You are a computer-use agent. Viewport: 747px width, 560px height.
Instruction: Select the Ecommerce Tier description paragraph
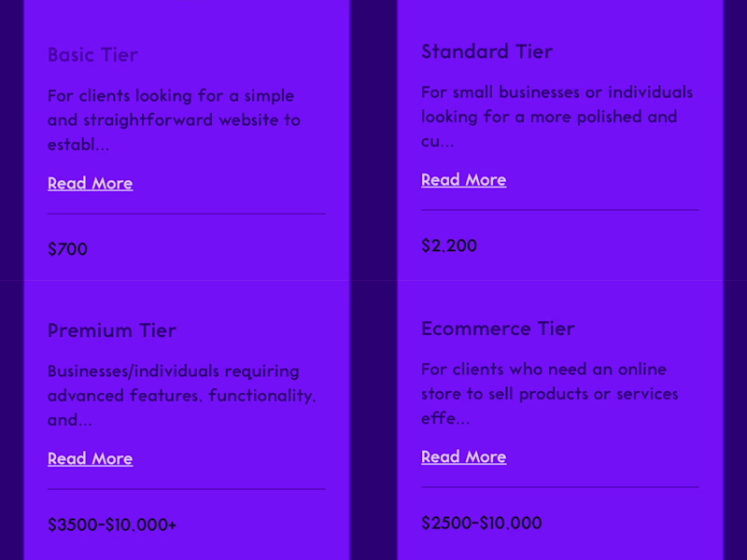pos(550,393)
